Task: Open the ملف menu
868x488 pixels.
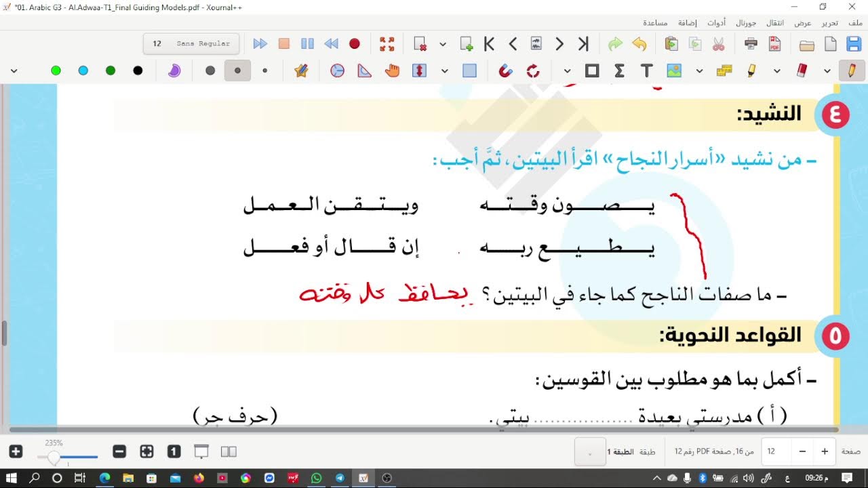Action: (855, 22)
